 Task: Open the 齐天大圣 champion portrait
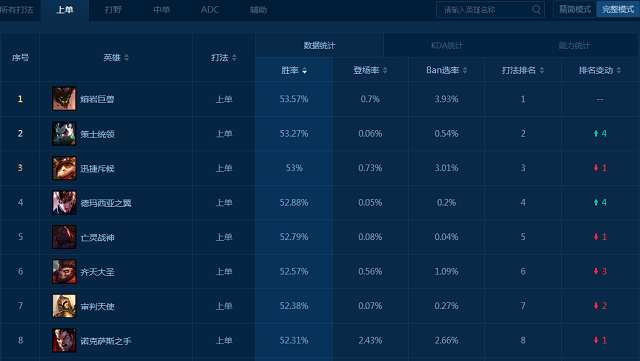click(x=64, y=272)
